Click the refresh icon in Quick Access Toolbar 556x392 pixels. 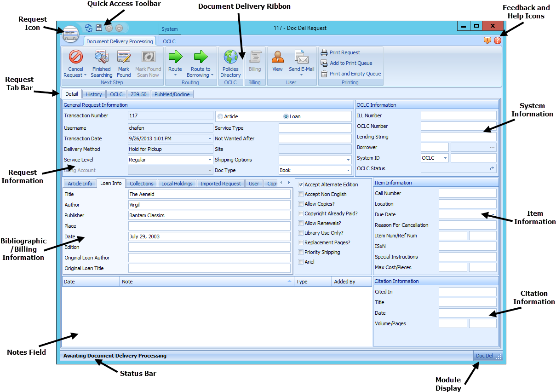(89, 28)
